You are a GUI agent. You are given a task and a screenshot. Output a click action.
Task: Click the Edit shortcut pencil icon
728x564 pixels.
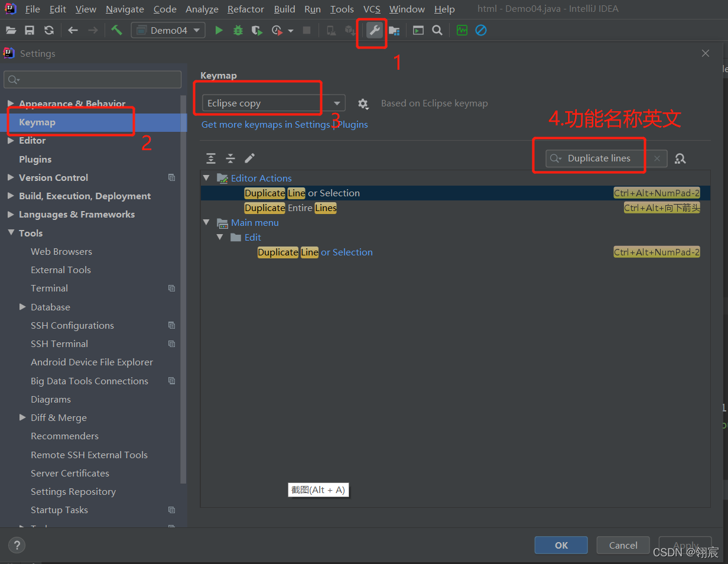[x=249, y=158]
